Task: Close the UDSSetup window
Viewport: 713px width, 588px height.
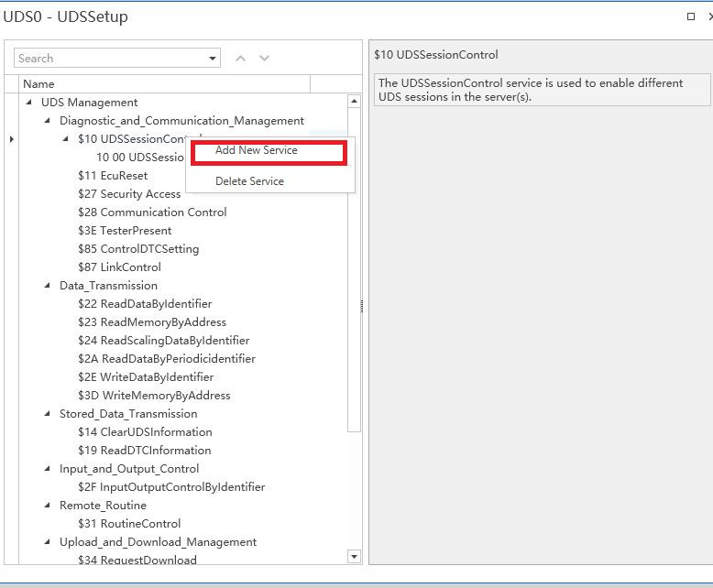Action: [x=709, y=16]
